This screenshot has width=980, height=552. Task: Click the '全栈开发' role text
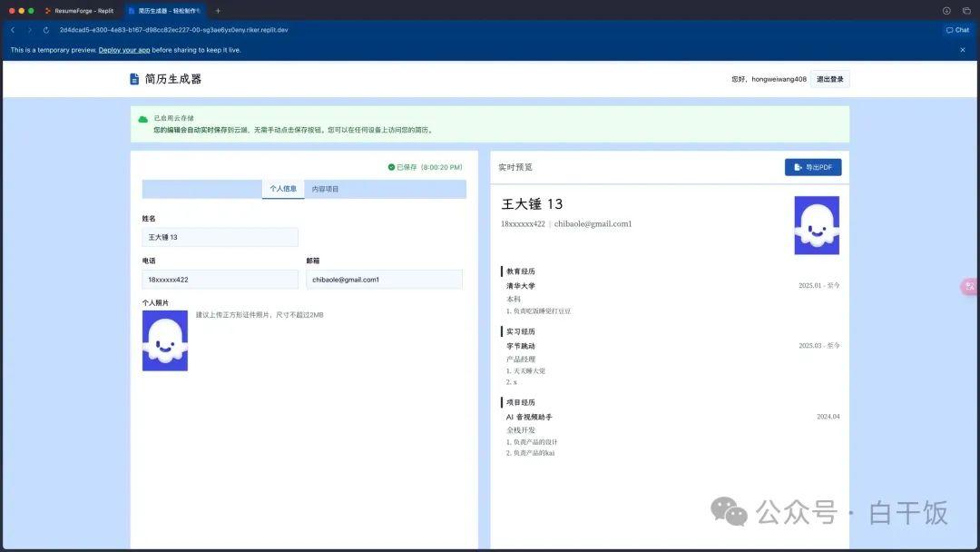click(521, 430)
